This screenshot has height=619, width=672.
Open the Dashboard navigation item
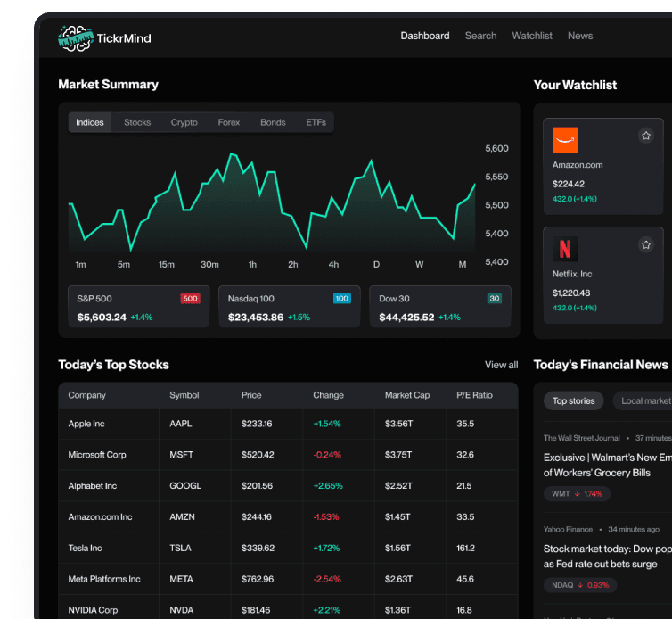[x=425, y=36]
